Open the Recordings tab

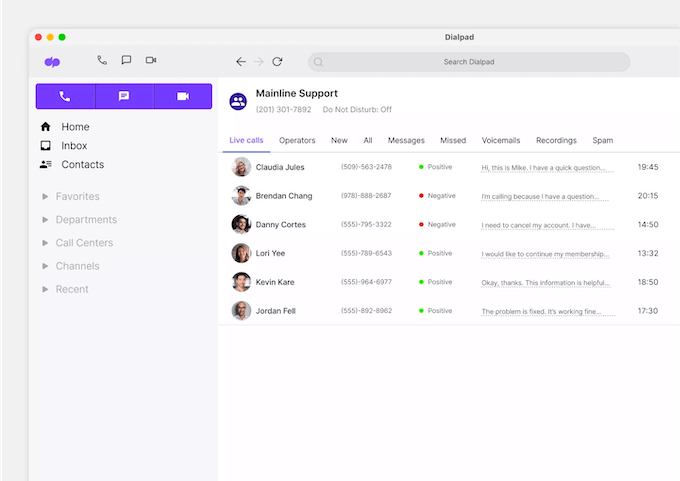point(556,141)
